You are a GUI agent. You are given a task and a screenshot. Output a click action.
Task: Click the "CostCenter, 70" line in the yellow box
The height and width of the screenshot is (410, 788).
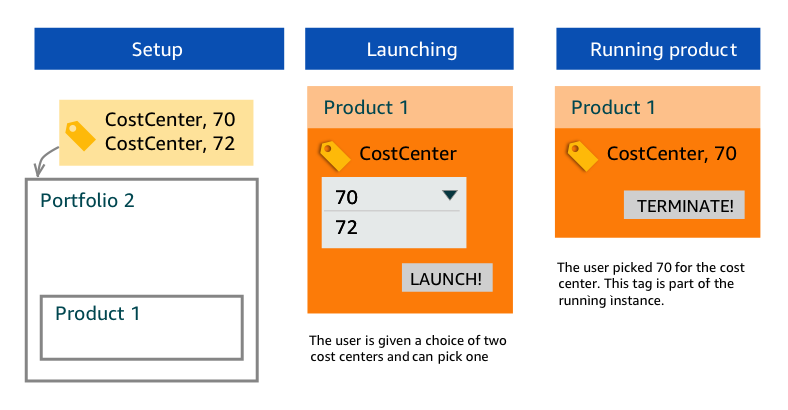pyautogui.click(x=170, y=121)
